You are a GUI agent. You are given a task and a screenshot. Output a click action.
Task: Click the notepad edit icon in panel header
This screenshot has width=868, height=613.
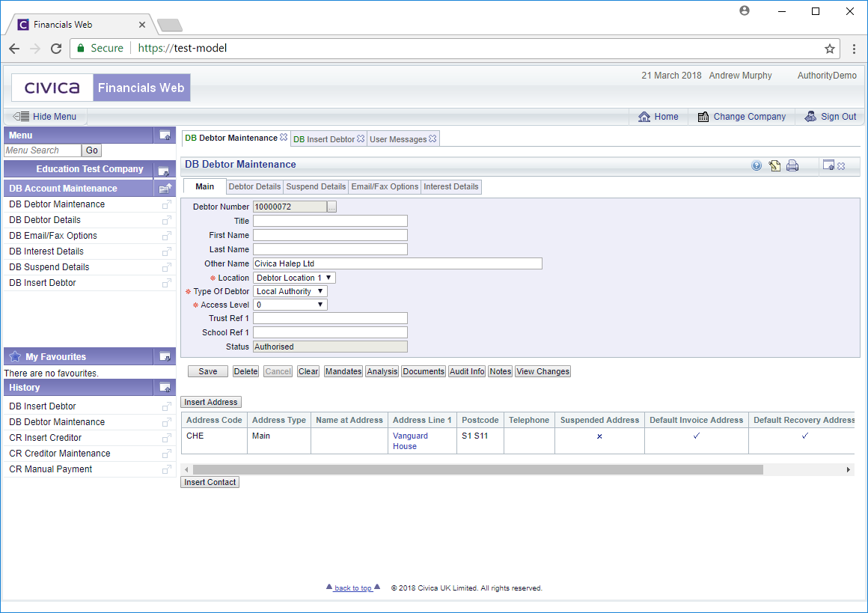point(774,165)
